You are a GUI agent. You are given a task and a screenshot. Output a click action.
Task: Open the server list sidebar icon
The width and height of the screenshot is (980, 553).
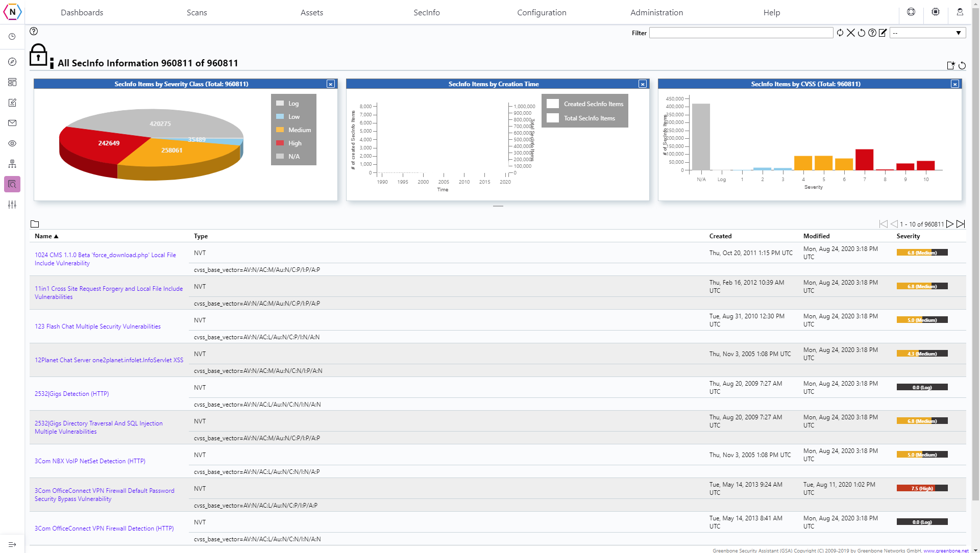click(x=12, y=82)
